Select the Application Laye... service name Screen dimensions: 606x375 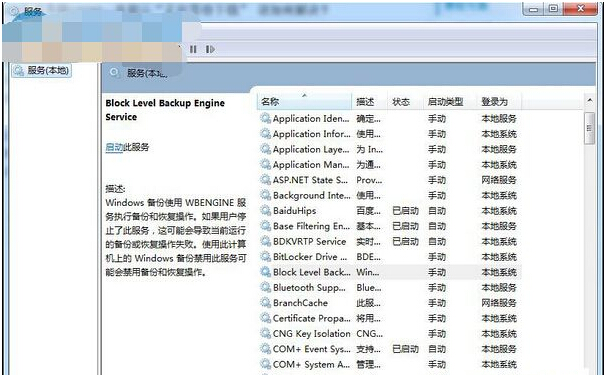tap(311, 149)
